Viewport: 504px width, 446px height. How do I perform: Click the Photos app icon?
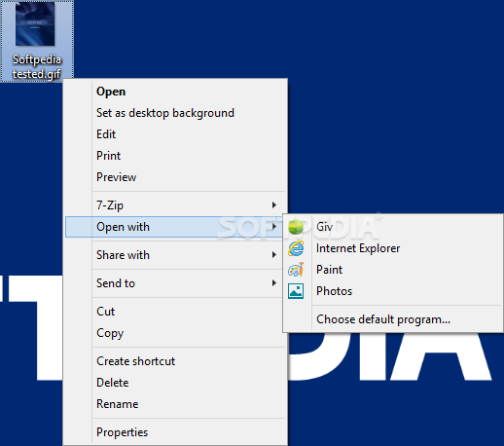point(296,291)
